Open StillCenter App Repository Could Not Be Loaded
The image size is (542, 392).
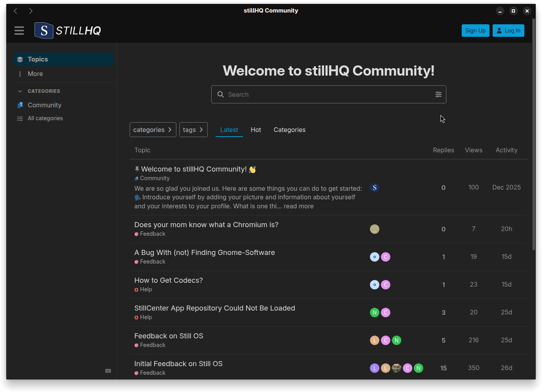[215, 308]
